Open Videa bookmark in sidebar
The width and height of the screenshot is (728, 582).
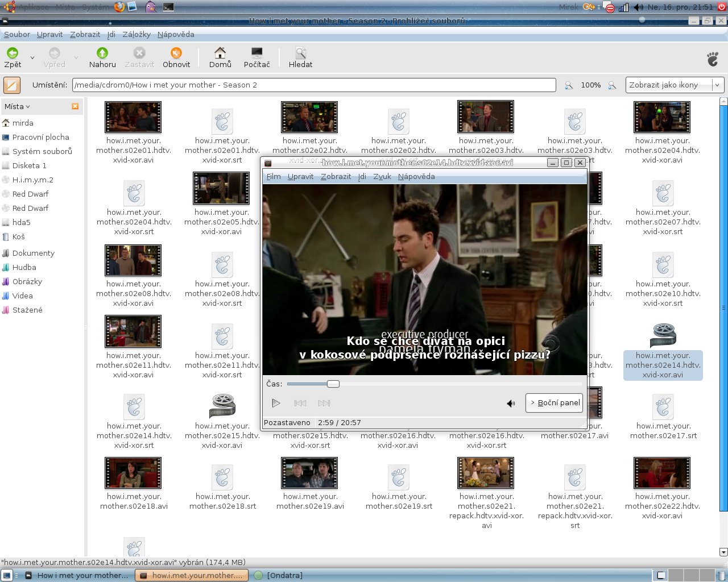tap(22, 296)
